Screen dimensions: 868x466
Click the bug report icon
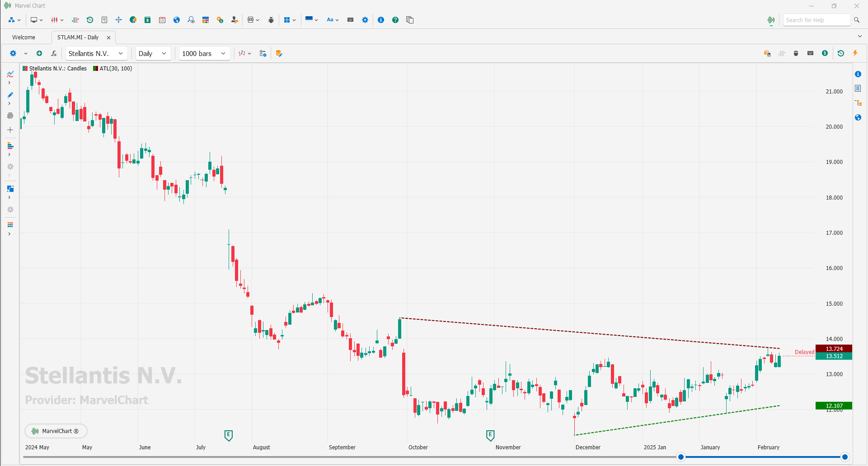[271, 20]
